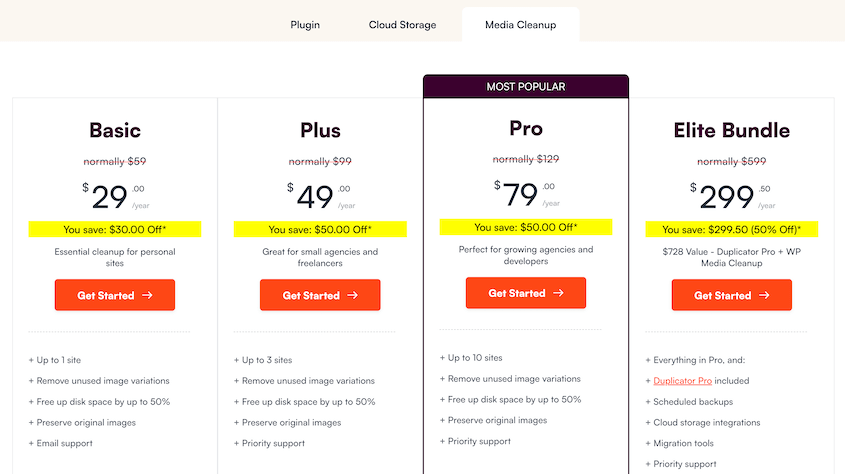Switch to the Plugin tab

[x=305, y=25]
